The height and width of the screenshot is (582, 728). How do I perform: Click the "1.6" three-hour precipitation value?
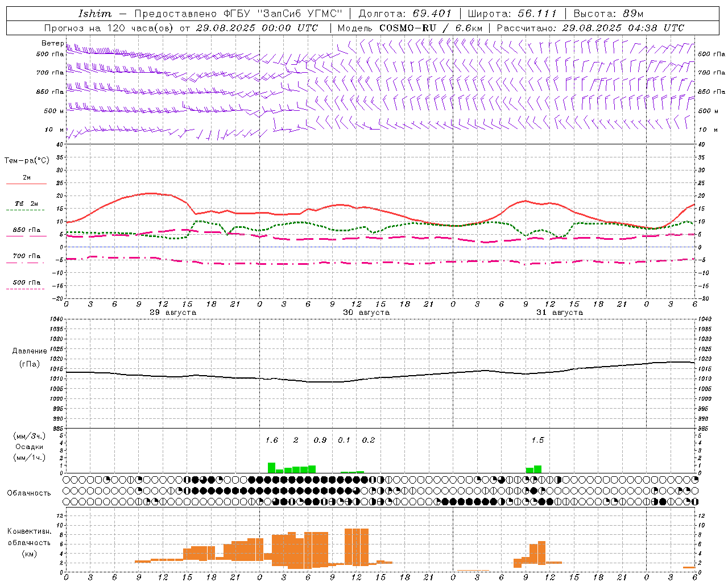click(x=272, y=440)
